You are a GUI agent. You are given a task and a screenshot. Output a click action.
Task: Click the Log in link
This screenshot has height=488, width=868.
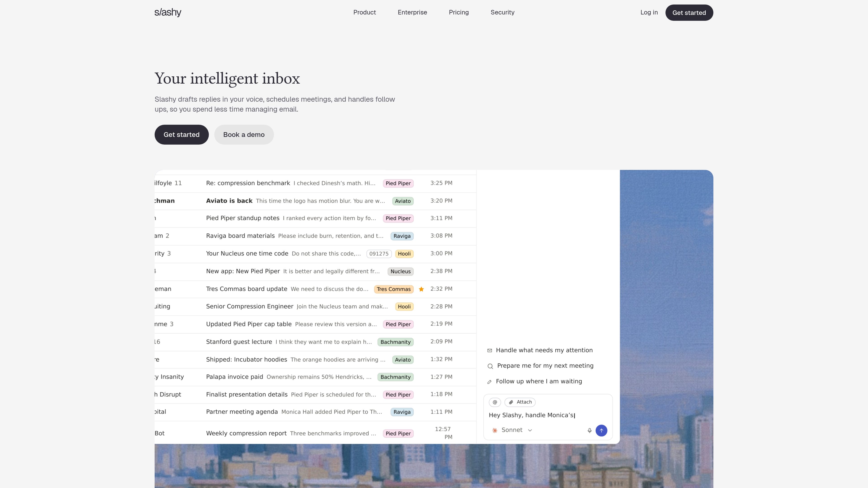click(x=649, y=12)
